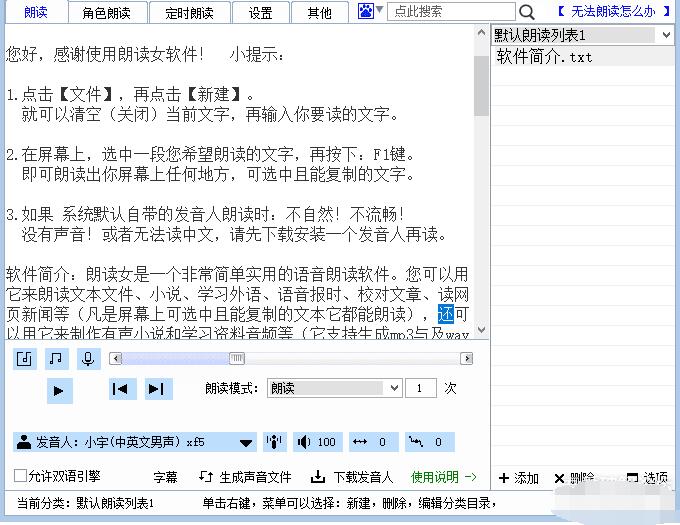Click the 删除 delete button
The image size is (680, 525).
575,478
